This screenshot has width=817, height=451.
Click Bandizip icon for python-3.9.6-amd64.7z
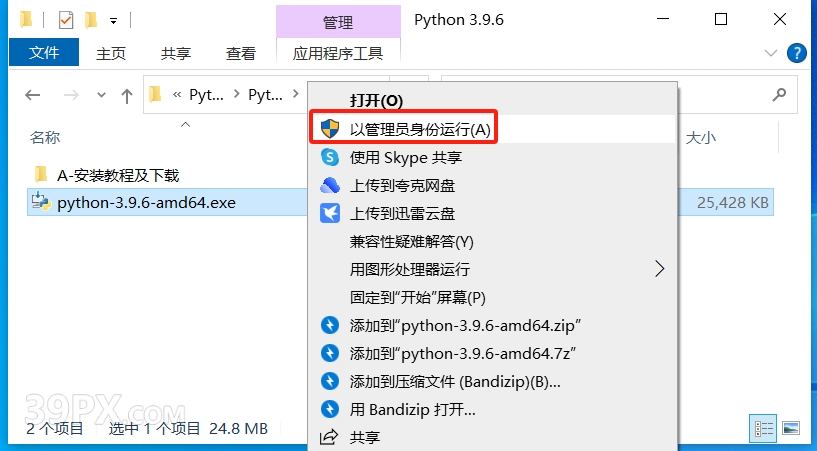(330, 353)
